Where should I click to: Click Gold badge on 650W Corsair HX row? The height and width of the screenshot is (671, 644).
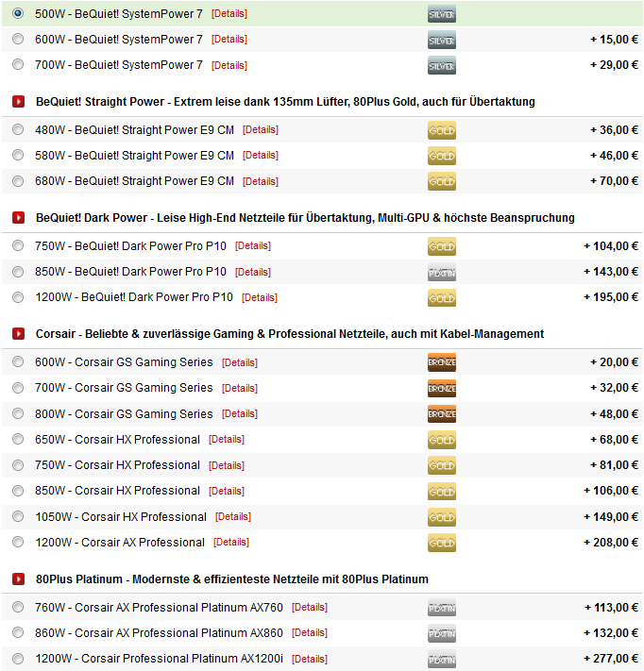pyautogui.click(x=442, y=440)
